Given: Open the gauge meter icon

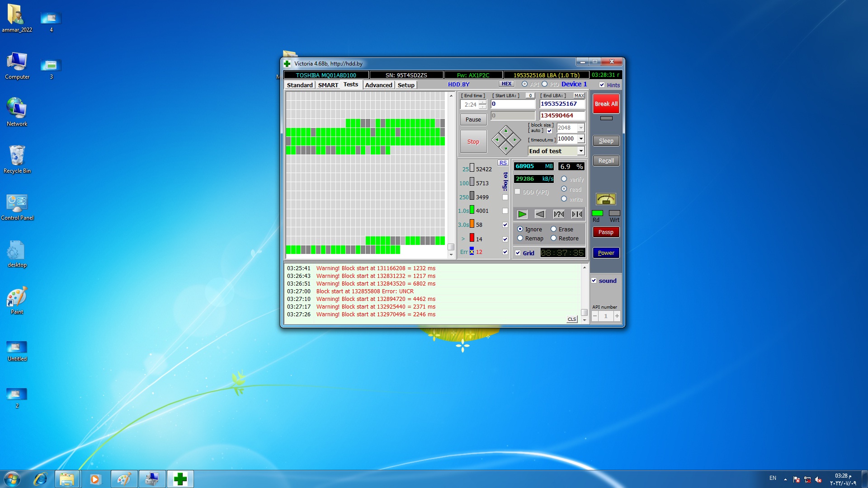Looking at the screenshot, I should pyautogui.click(x=606, y=199).
